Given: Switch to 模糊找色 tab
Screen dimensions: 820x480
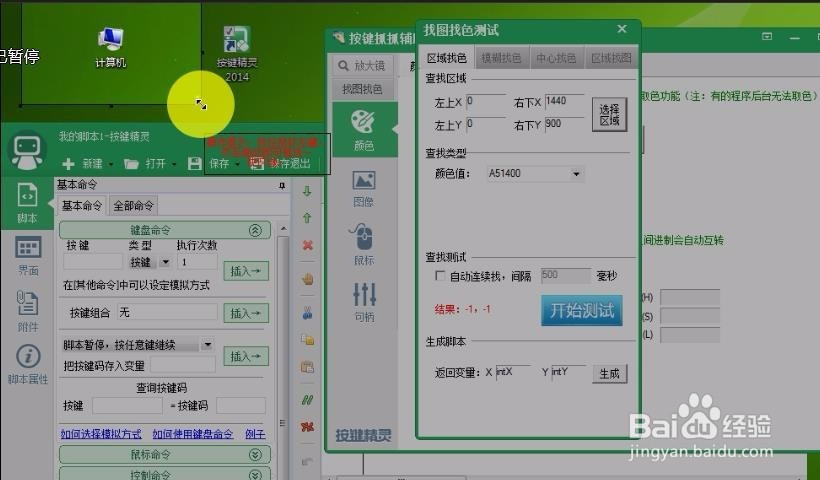Looking at the screenshot, I should (x=501, y=58).
